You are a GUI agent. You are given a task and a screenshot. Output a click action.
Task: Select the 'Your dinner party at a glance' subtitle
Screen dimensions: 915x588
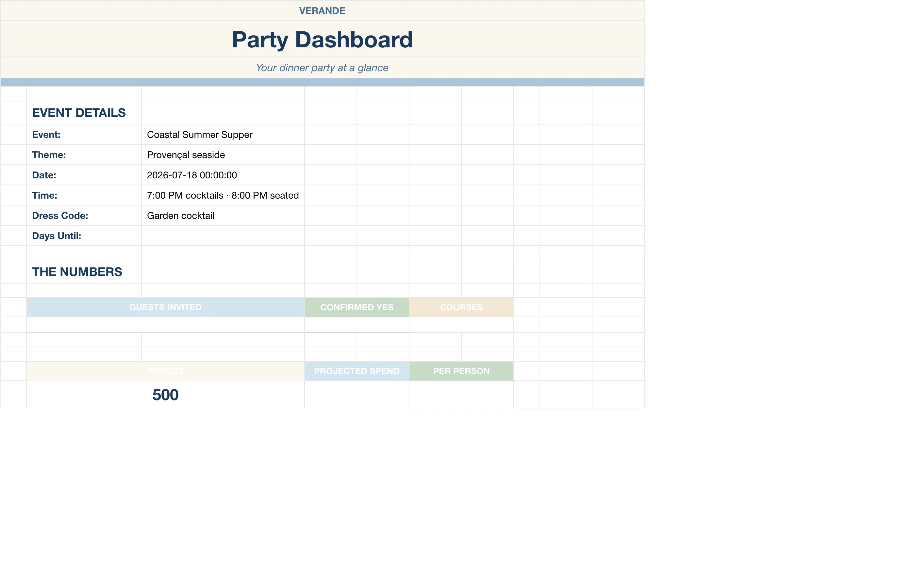coord(322,68)
